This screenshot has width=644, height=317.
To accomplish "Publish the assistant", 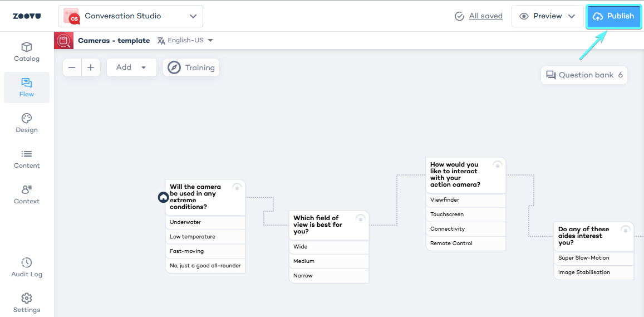I will point(613,16).
